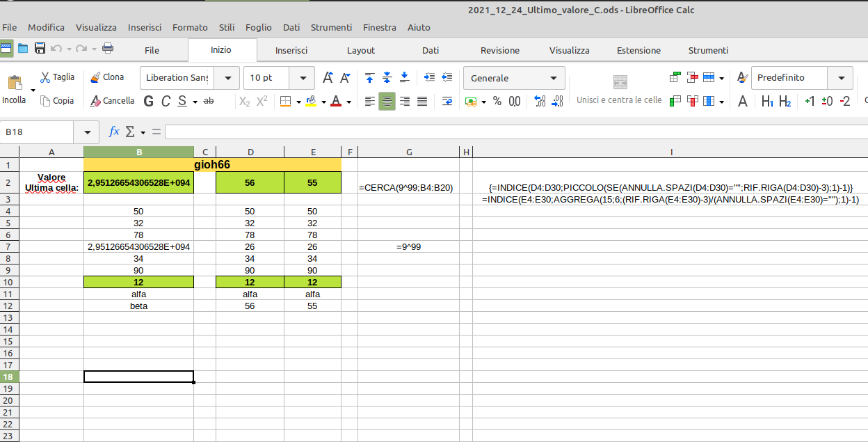868x442 pixels.
Task: Click the increase font size icon
Action: point(327,78)
